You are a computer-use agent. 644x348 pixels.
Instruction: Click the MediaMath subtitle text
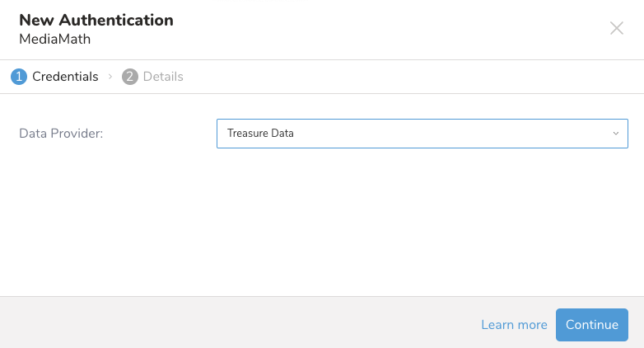click(54, 39)
